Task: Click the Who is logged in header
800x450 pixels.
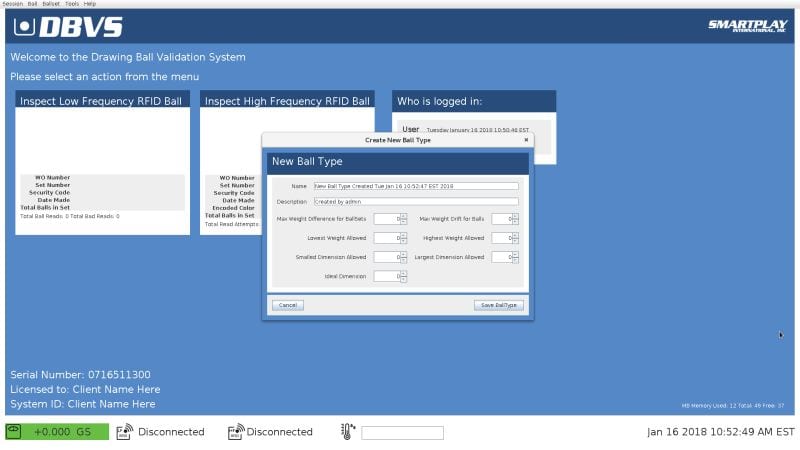Action: (x=474, y=101)
